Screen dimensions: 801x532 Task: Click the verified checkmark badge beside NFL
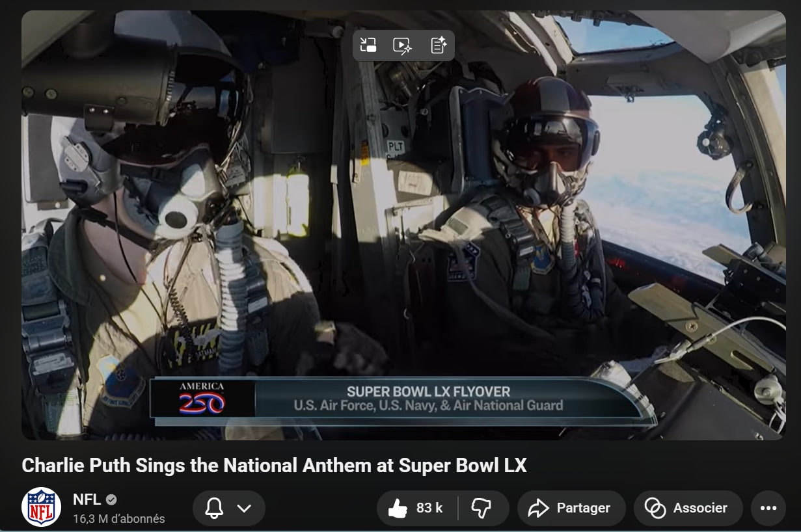pos(112,499)
